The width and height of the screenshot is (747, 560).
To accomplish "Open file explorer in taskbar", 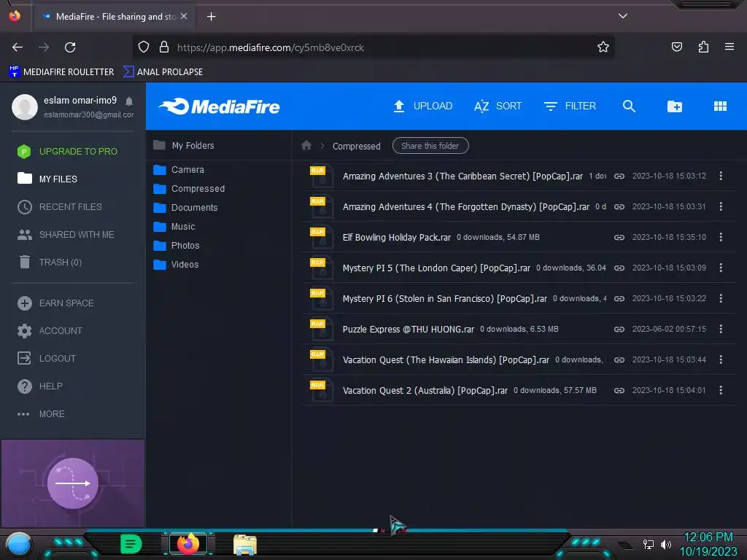I will [245, 544].
